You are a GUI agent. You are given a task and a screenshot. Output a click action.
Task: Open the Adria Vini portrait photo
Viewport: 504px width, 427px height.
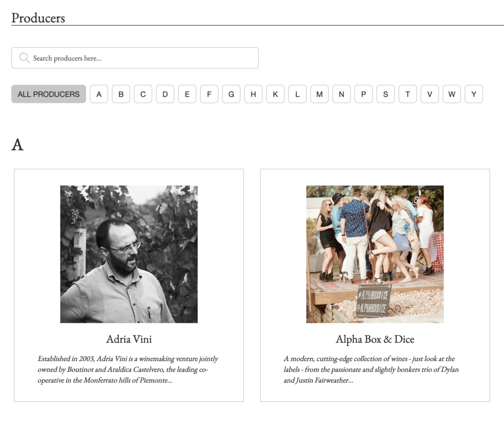click(129, 254)
